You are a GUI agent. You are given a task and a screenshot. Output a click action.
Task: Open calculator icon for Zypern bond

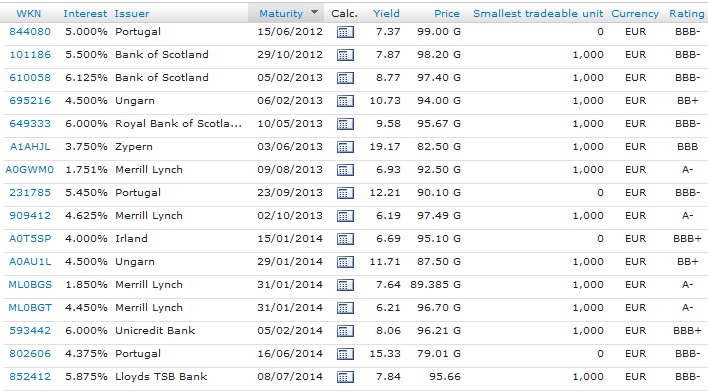345,147
